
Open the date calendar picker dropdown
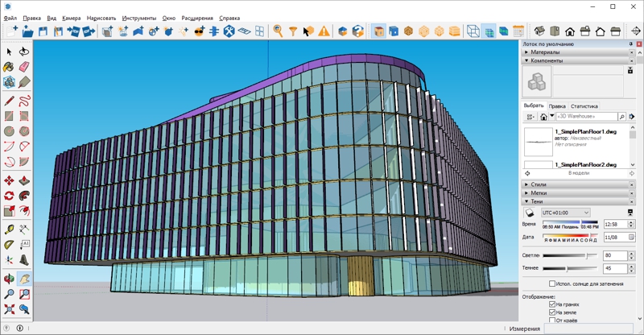pos(632,238)
